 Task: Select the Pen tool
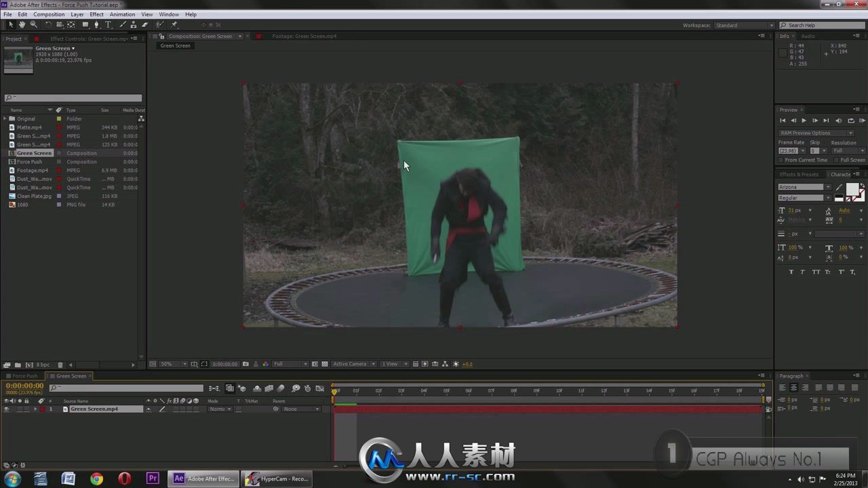97,24
